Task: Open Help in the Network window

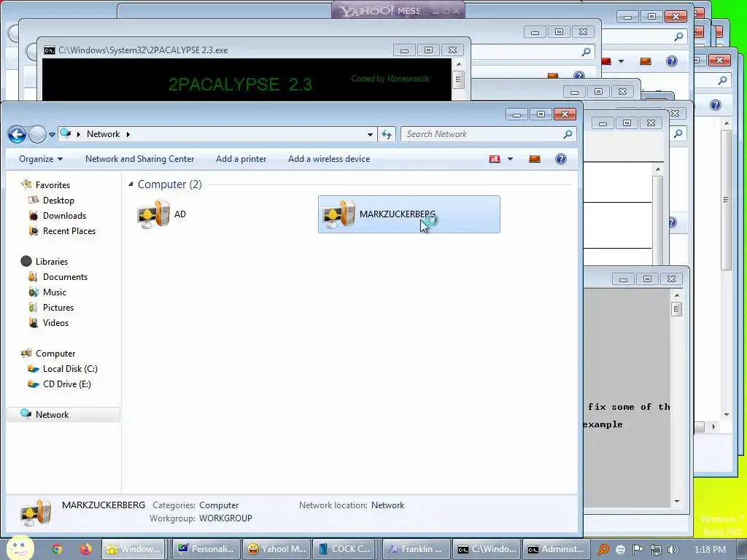Action: coord(561,159)
